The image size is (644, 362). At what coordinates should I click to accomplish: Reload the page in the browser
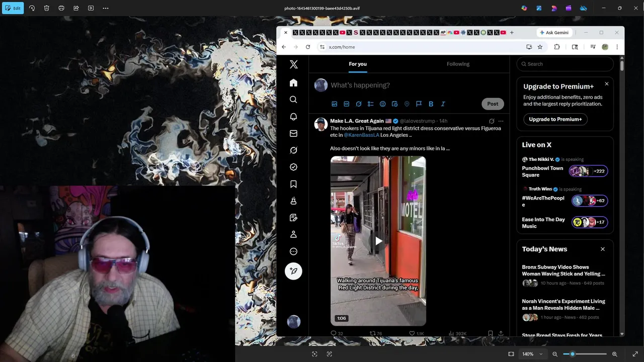coord(308,47)
